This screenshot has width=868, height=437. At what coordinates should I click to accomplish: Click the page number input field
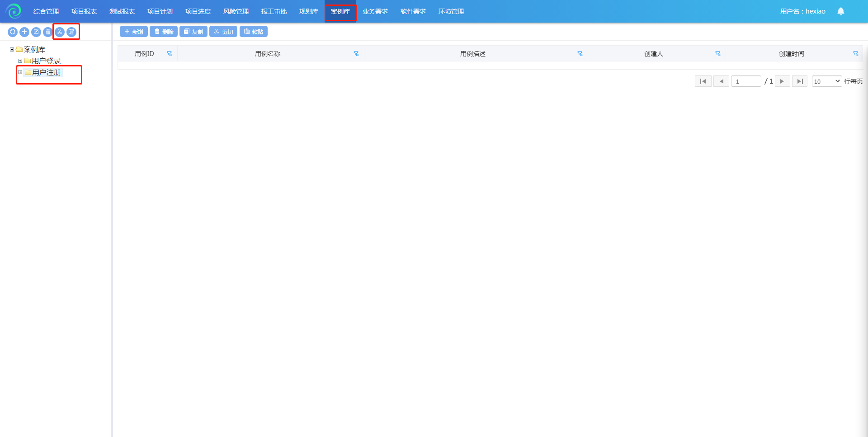[745, 81]
